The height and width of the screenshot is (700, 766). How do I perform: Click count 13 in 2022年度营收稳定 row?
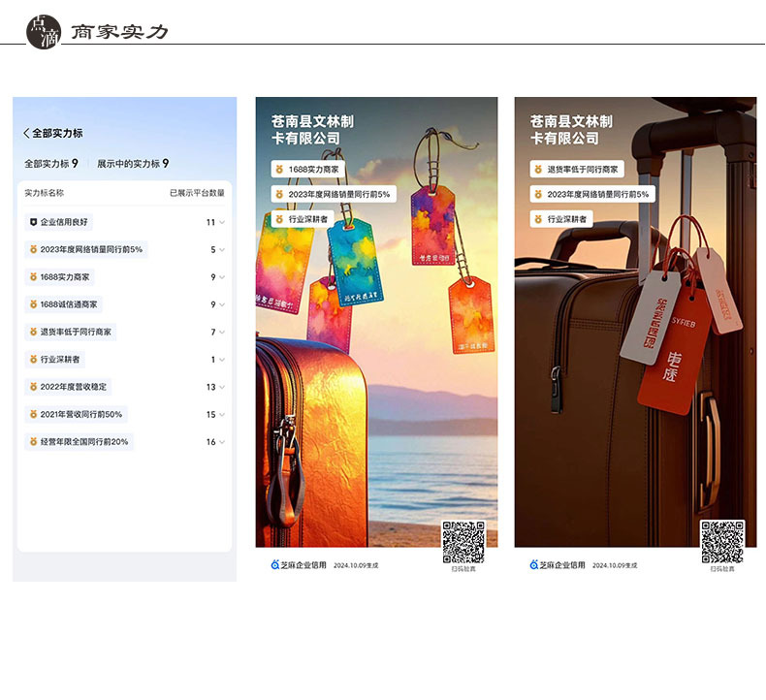click(x=210, y=387)
